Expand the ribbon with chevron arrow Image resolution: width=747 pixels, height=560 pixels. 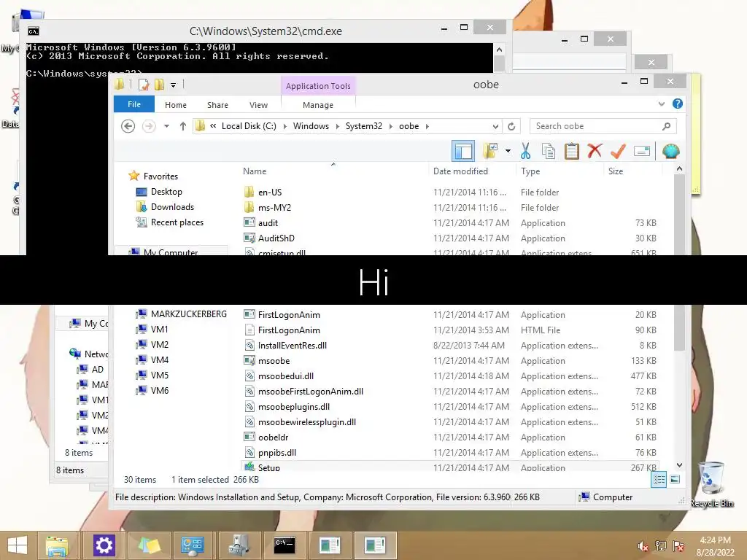(661, 104)
